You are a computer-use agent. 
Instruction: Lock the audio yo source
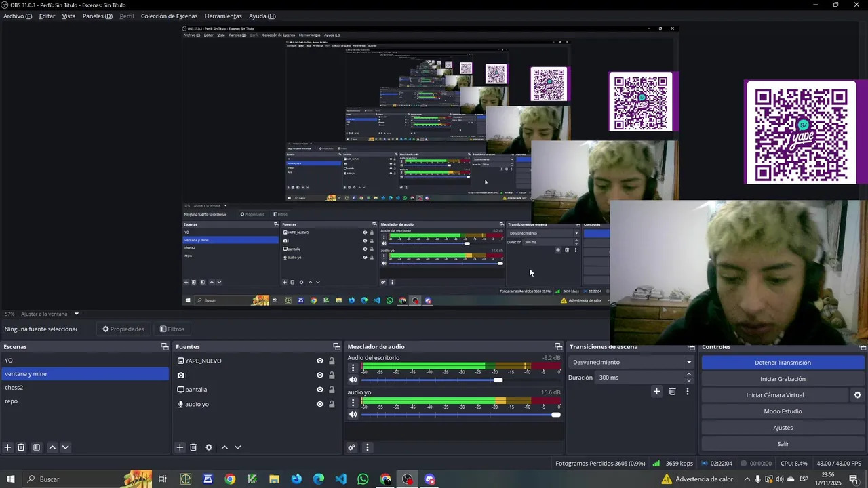(x=332, y=404)
